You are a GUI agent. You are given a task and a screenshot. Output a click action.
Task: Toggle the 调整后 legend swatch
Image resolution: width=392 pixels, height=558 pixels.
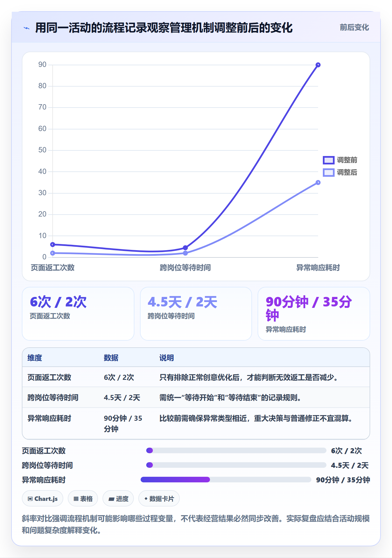coord(328,172)
